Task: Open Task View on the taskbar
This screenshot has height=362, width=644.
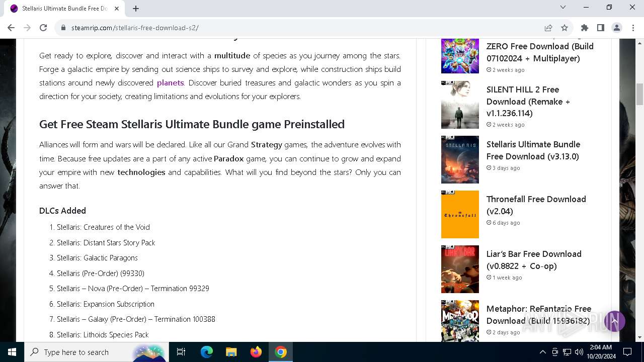Action: [181, 352]
